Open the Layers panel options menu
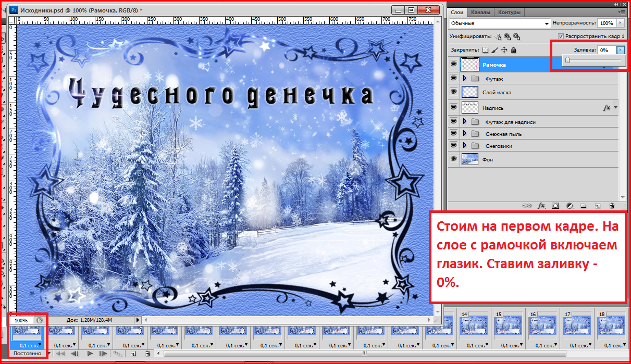 click(x=621, y=12)
